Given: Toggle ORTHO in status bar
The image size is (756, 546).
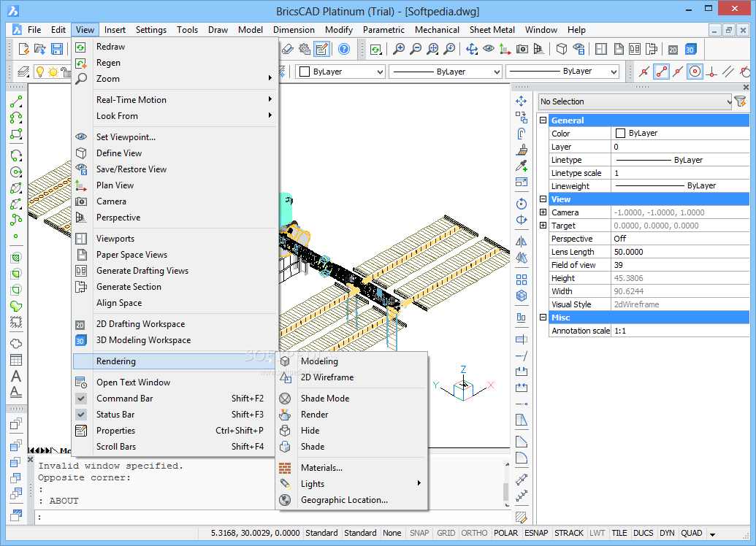Looking at the screenshot, I should point(474,533).
